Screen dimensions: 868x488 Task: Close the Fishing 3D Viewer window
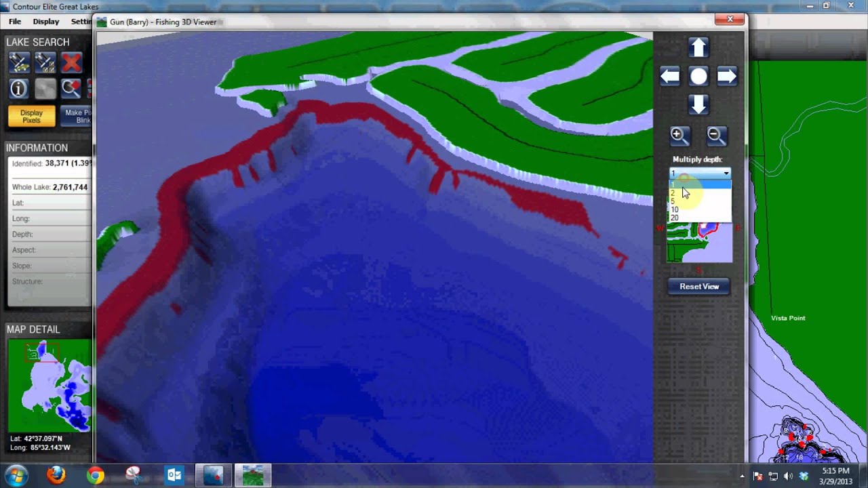click(x=730, y=19)
